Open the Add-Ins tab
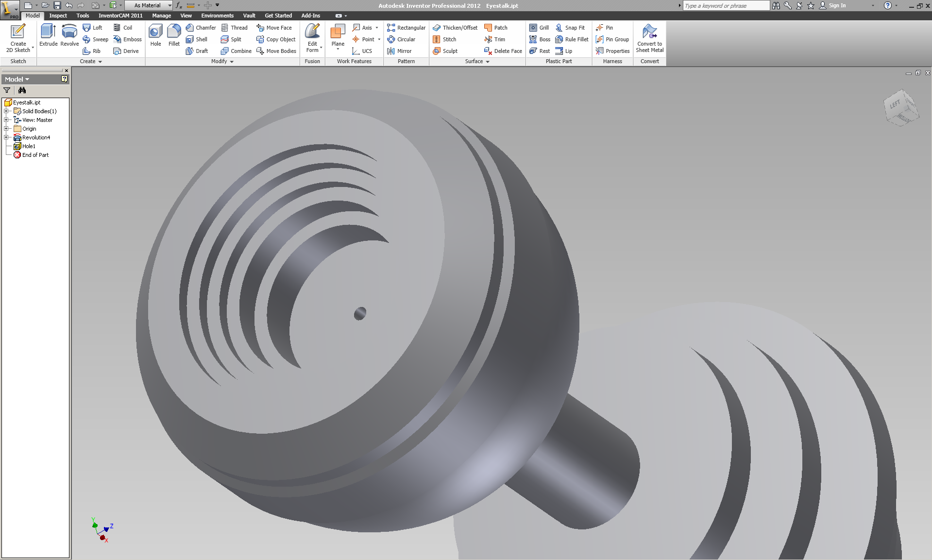The width and height of the screenshot is (932, 560). click(310, 16)
